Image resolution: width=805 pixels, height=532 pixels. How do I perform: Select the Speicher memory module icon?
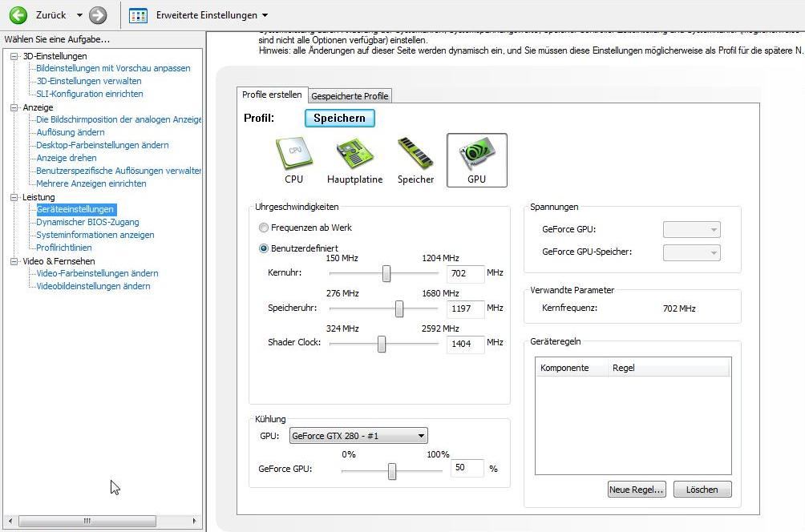tap(416, 160)
